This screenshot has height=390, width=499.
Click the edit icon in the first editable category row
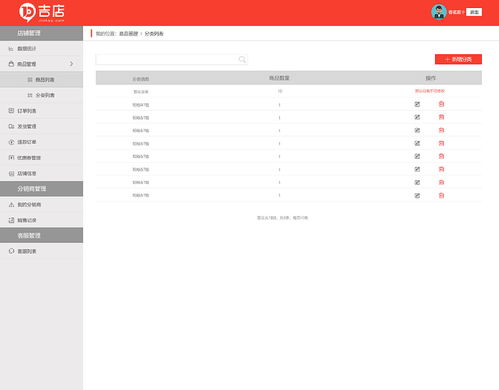pos(417,104)
